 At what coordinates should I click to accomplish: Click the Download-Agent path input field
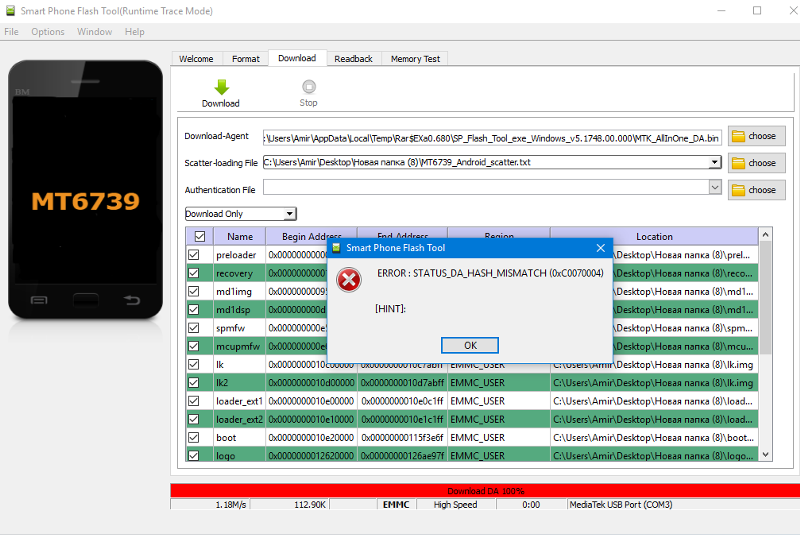pos(491,136)
